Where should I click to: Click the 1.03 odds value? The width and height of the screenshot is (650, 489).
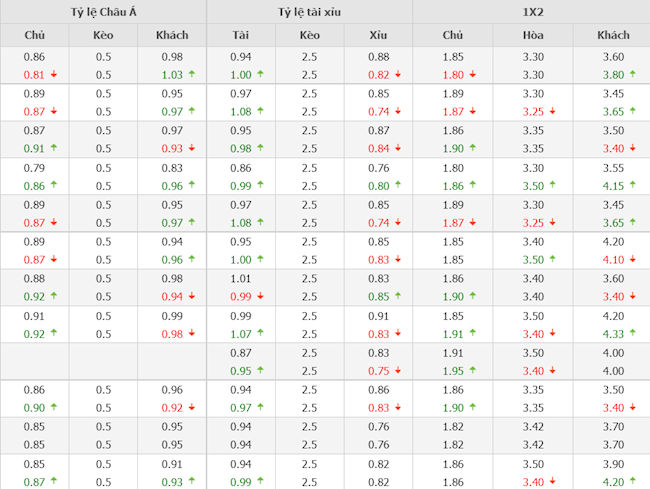(172, 74)
